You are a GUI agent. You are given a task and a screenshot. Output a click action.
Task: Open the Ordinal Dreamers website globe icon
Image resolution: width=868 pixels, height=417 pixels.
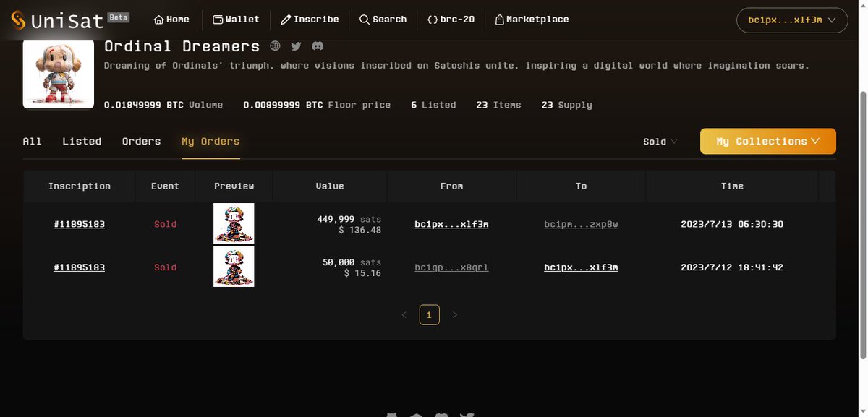(275, 46)
